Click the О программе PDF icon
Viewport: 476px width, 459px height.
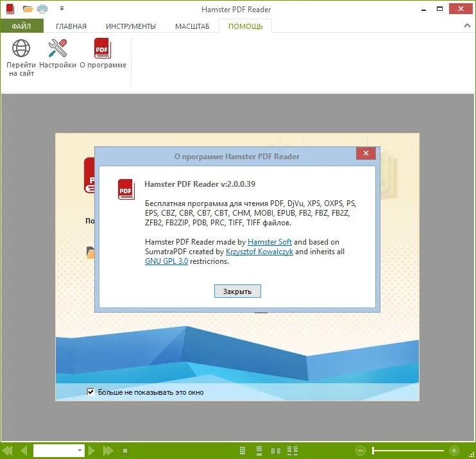pyautogui.click(x=103, y=48)
